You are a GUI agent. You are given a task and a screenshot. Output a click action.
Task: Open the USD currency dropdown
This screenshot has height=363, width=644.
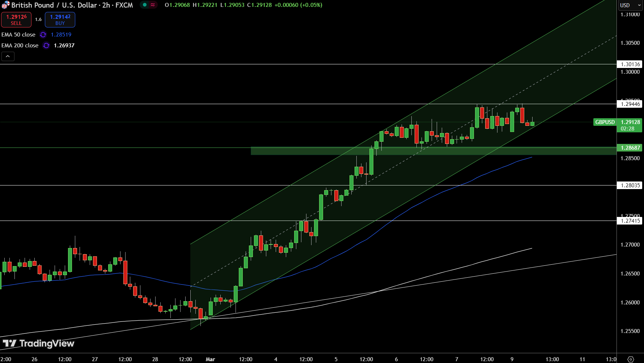(x=630, y=5)
